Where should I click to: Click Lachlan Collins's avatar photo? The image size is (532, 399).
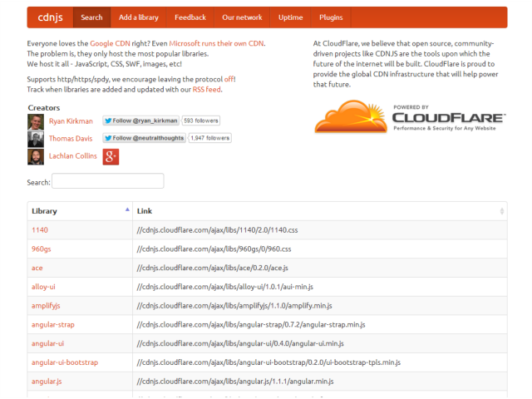coord(36,157)
